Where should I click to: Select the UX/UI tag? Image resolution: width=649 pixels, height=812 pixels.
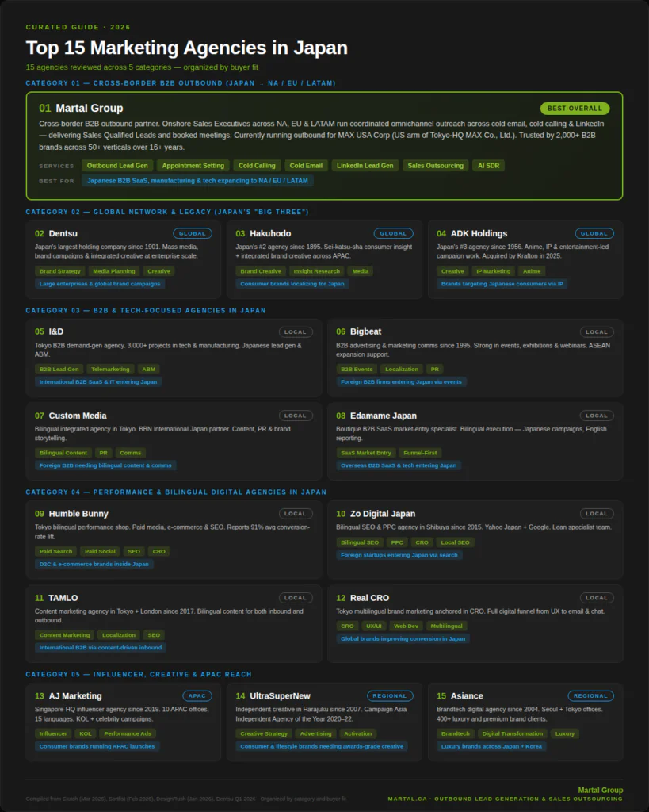click(x=374, y=626)
